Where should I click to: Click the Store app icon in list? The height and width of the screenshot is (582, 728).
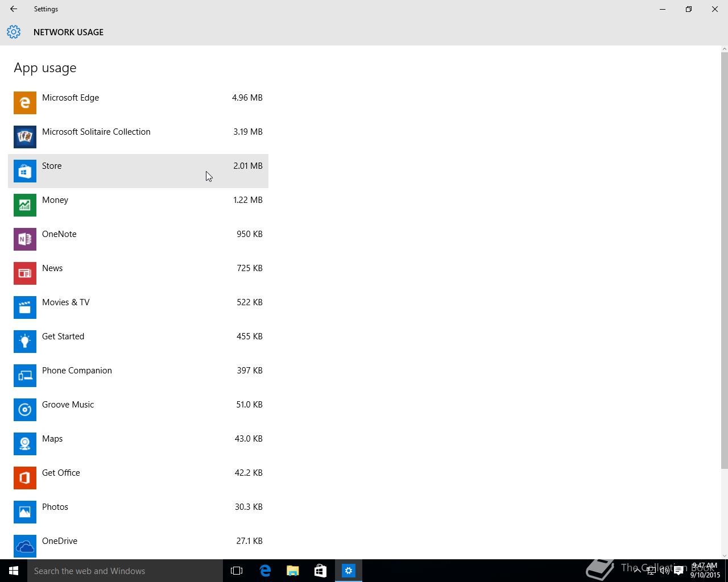click(25, 171)
